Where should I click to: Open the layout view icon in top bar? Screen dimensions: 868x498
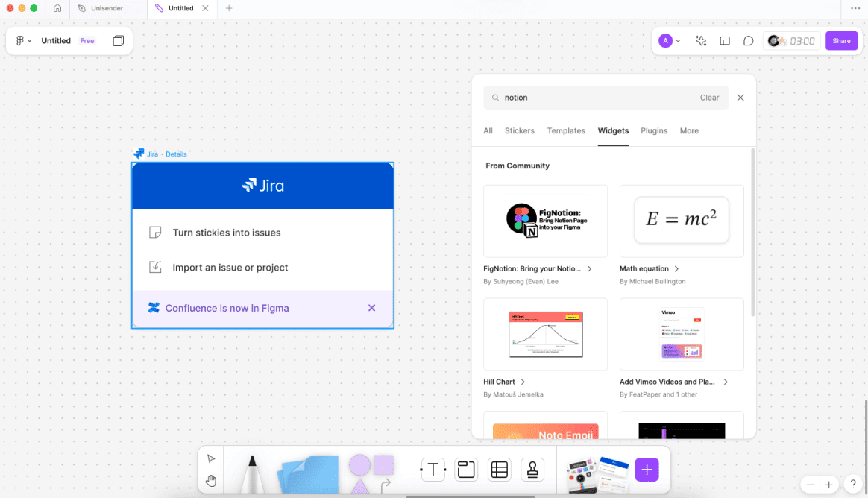coord(725,41)
